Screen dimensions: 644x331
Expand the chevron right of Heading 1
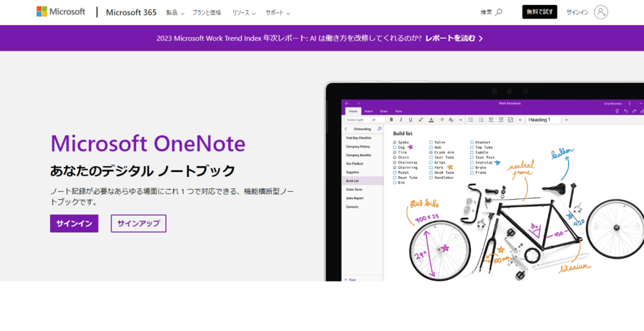pyautogui.click(x=567, y=120)
